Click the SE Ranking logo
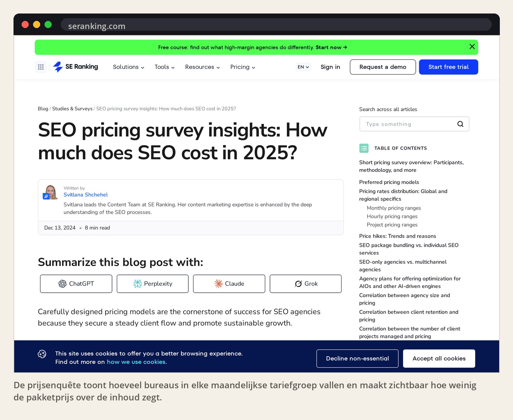The height and width of the screenshot is (420, 513). 76,67
